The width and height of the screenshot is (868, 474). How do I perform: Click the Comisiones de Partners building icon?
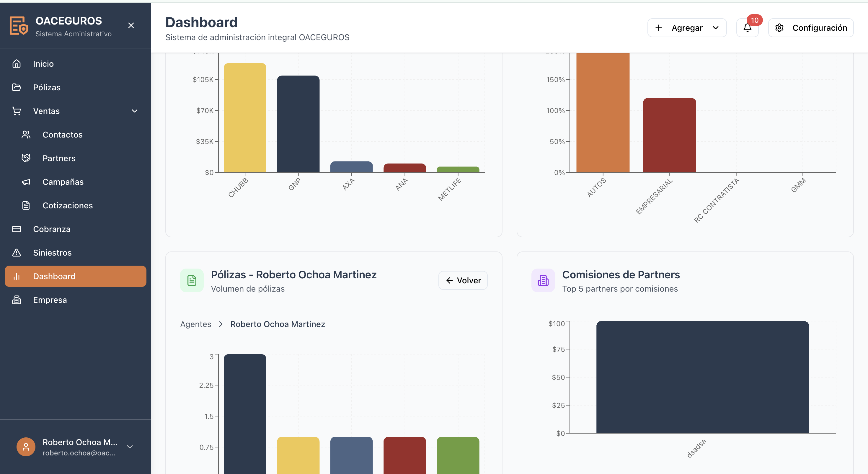pos(543,280)
